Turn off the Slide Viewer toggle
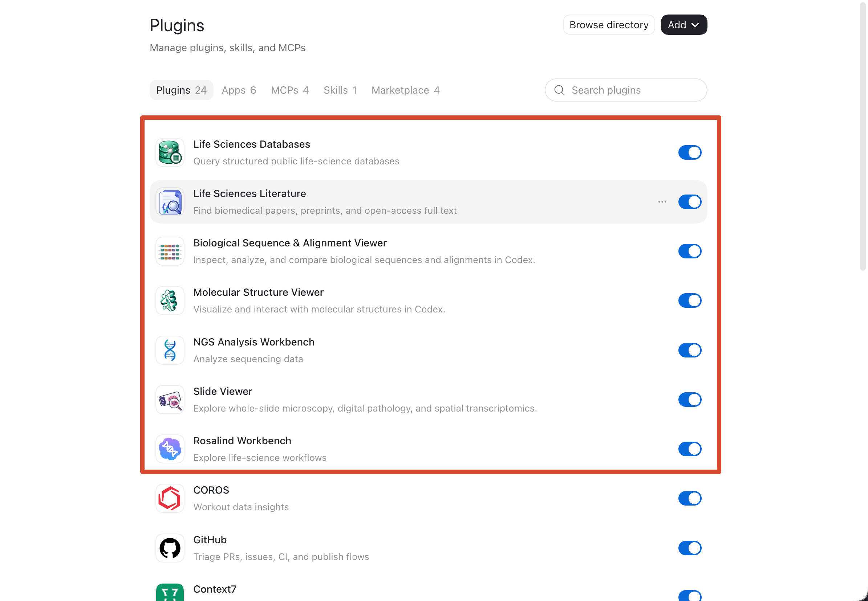The height and width of the screenshot is (601, 868). [690, 400]
